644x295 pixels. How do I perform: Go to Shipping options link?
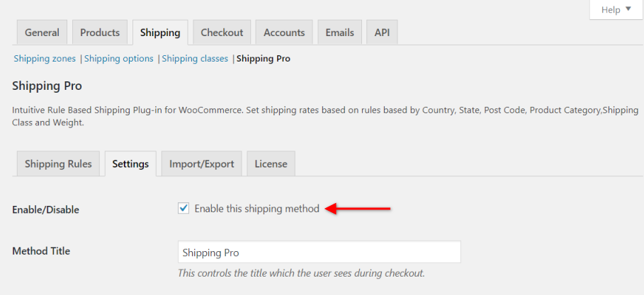119,59
